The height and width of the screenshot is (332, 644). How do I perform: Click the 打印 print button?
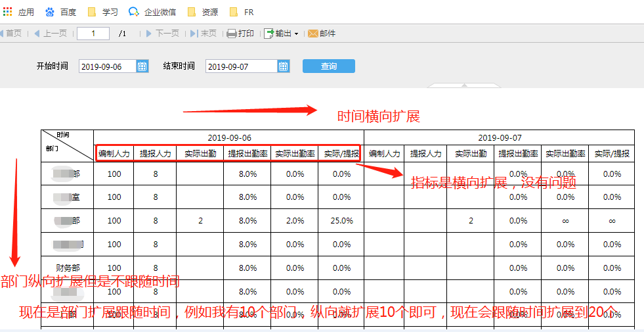pos(241,34)
